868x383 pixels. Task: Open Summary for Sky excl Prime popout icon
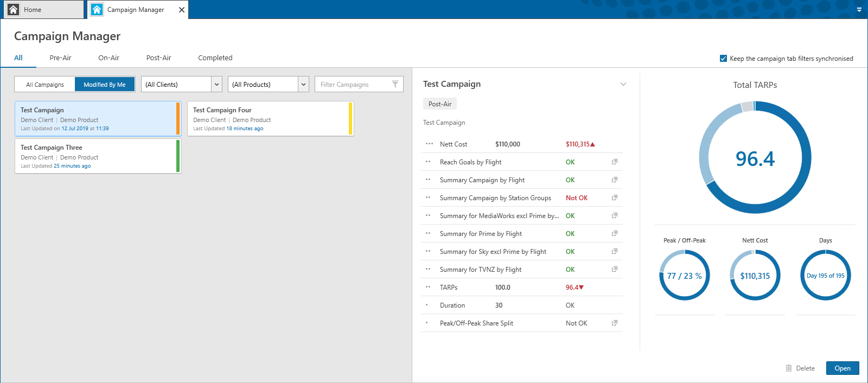pyautogui.click(x=615, y=251)
